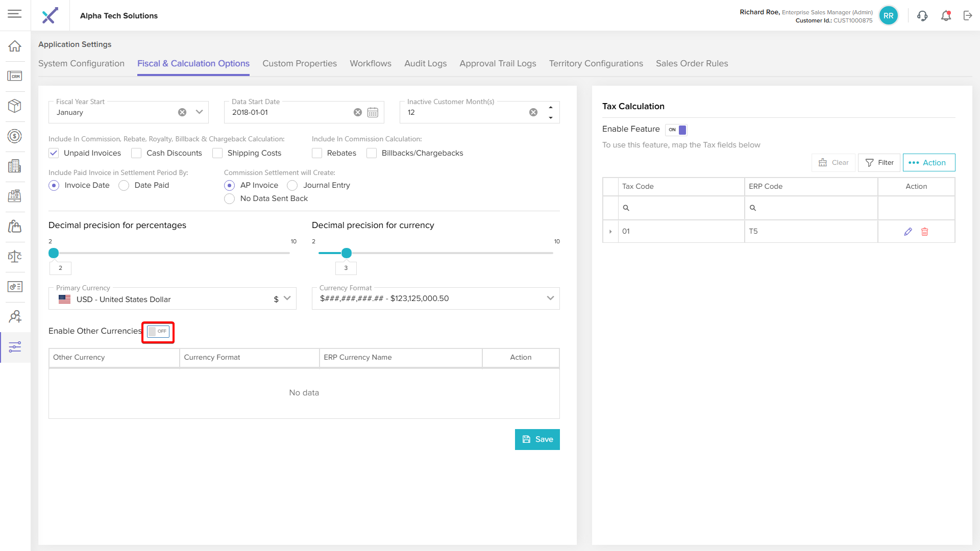980x551 pixels.
Task: Open the CRM sidebar icon
Action: click(15, 76)
